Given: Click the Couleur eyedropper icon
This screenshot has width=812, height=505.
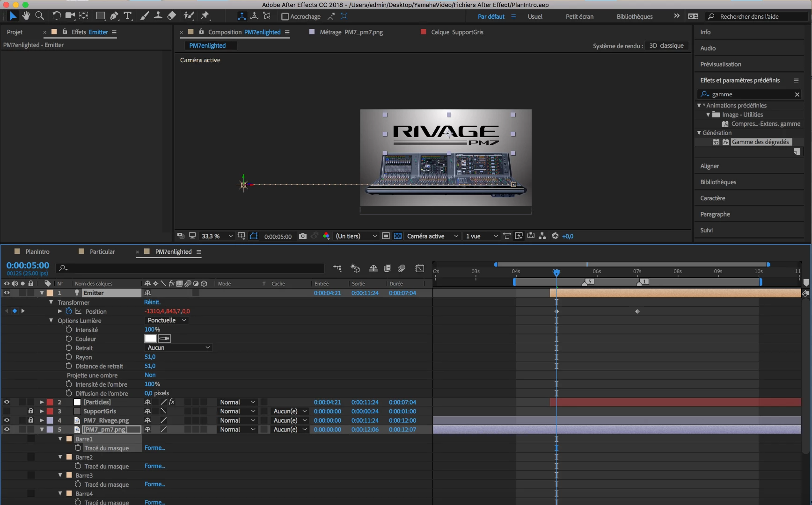Looking at the screenshot, I should (164, 339).
